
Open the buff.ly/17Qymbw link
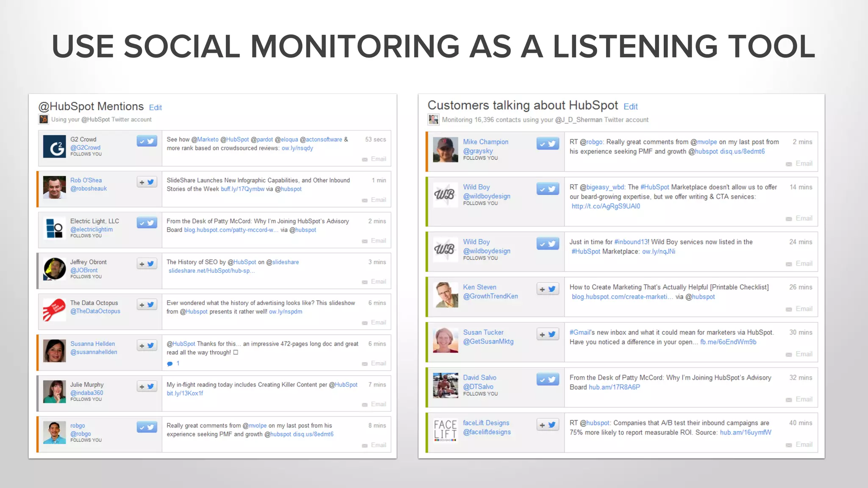tap(242, 189)
